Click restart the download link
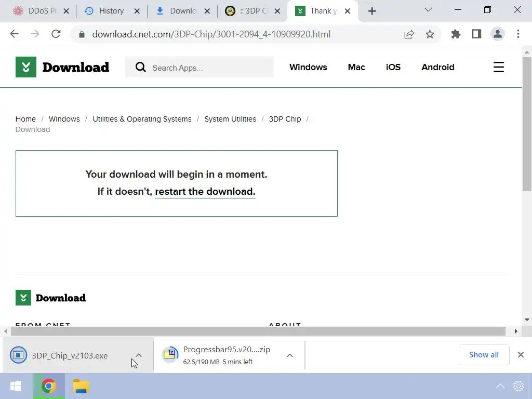The image size is (532, 399). coord(205,191)
